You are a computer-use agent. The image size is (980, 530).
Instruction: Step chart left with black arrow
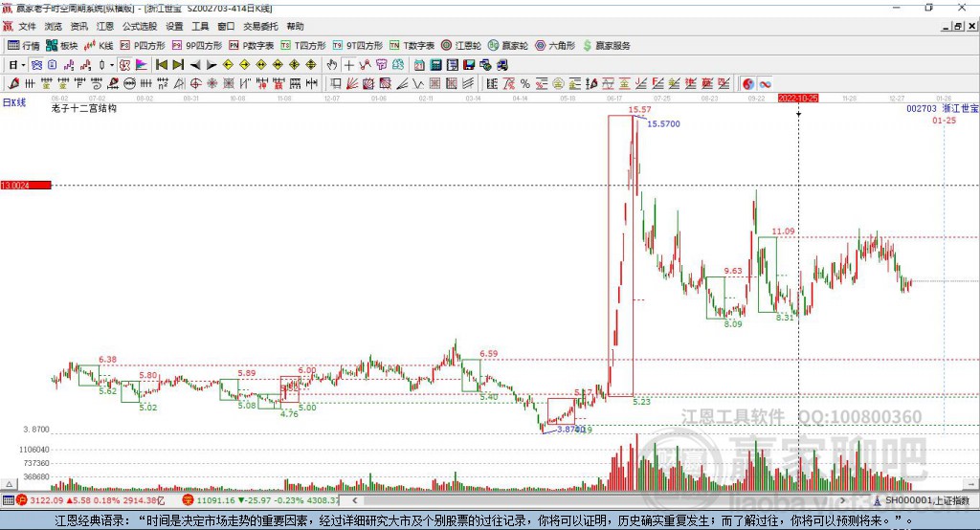tap(195, 65)
